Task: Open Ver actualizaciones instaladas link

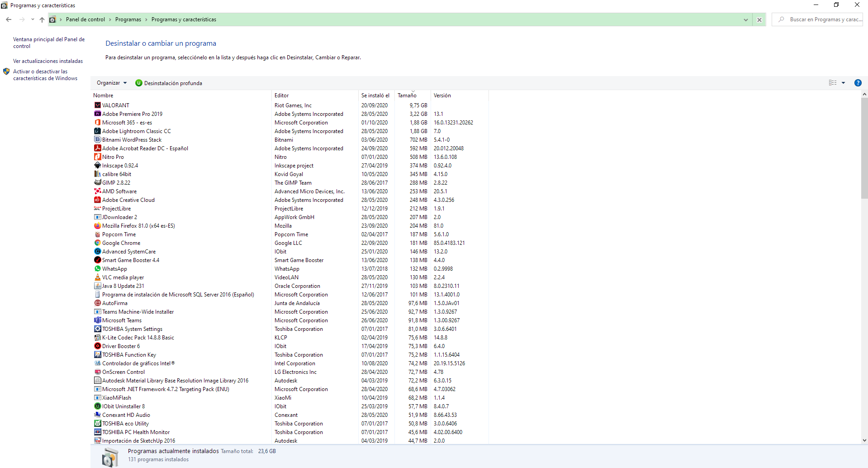Action: pos(48,61)
